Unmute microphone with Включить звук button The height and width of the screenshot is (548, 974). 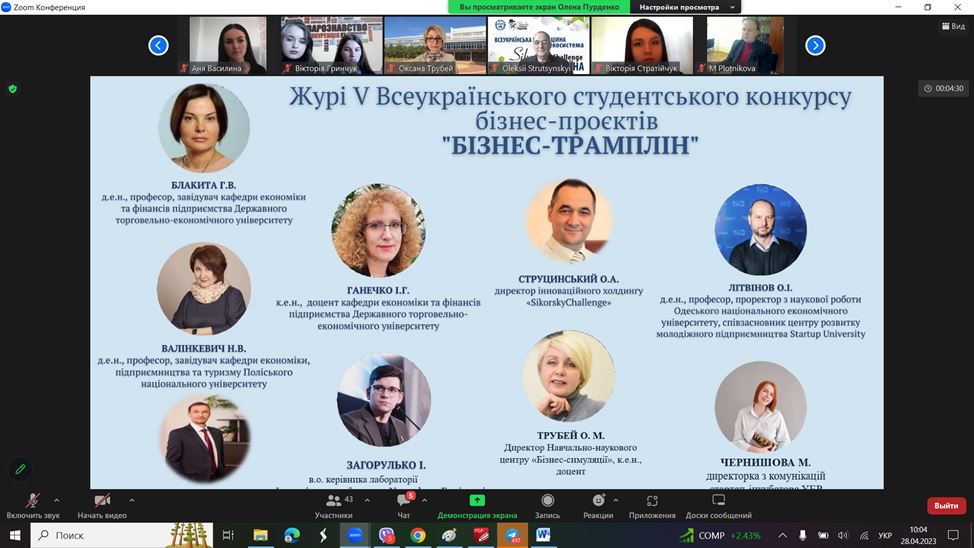pos(33,502)
